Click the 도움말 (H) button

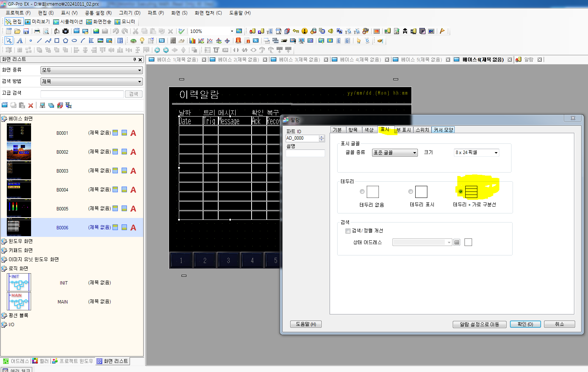coord(306,324)
